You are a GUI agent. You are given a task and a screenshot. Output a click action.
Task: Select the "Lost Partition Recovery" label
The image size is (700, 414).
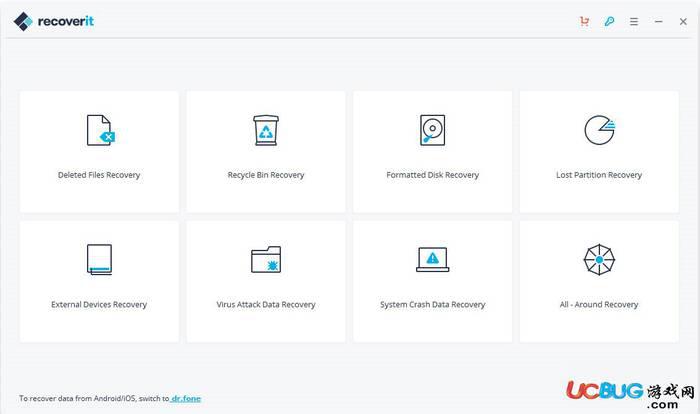599,175
